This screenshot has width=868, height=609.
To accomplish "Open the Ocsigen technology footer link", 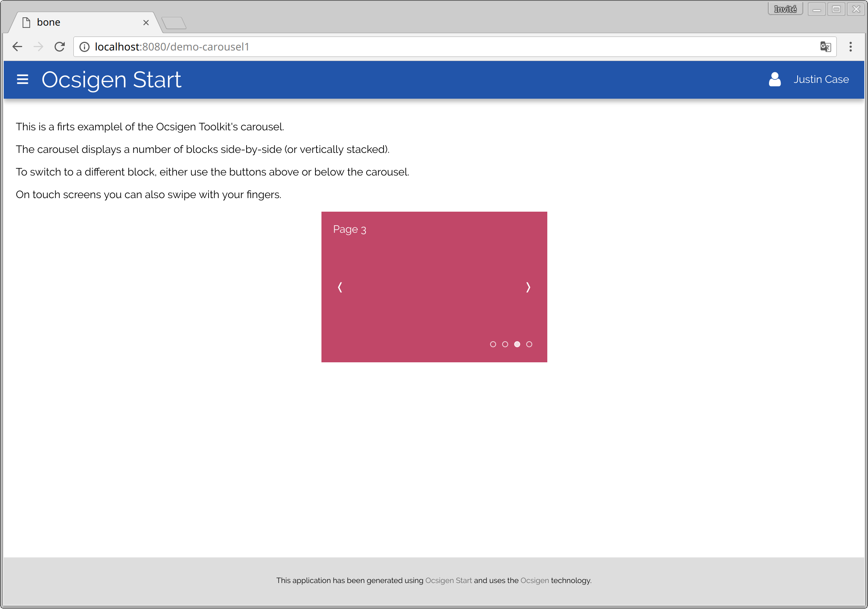I will [535, 580].
